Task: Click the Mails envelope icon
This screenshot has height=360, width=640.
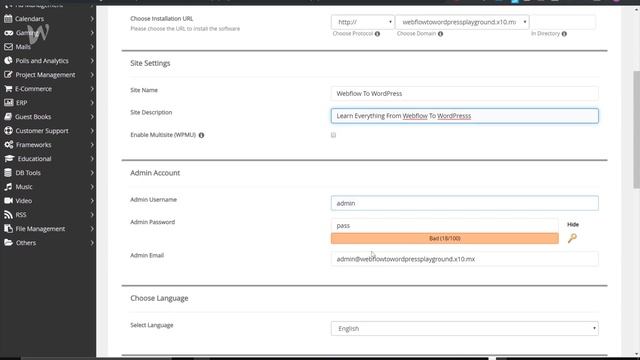Action: click(x=8, y=47)
